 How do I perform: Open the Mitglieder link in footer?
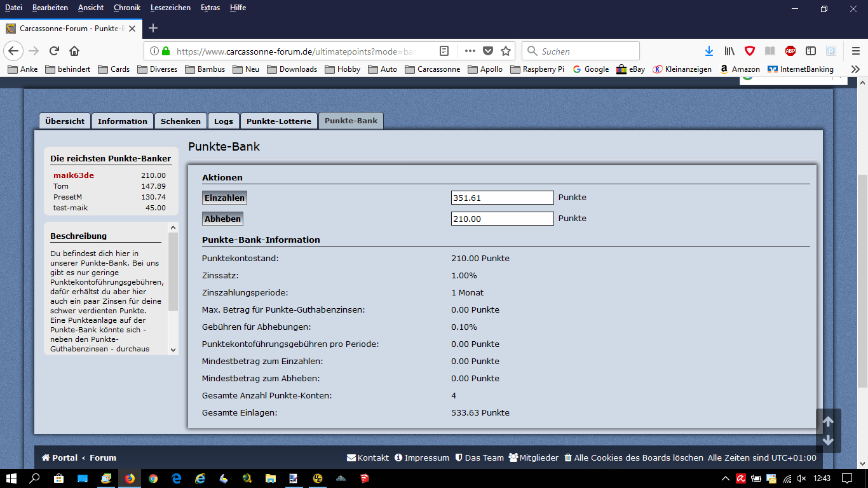533,457
